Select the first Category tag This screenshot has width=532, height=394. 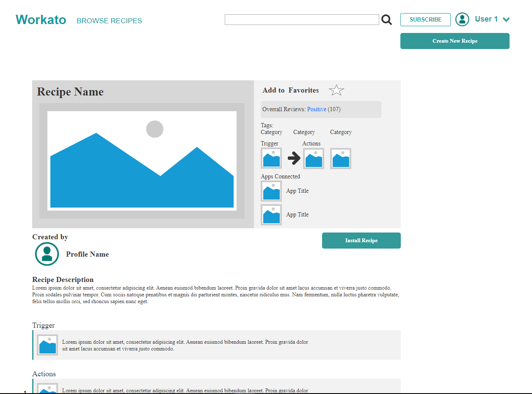coord(271,132)
